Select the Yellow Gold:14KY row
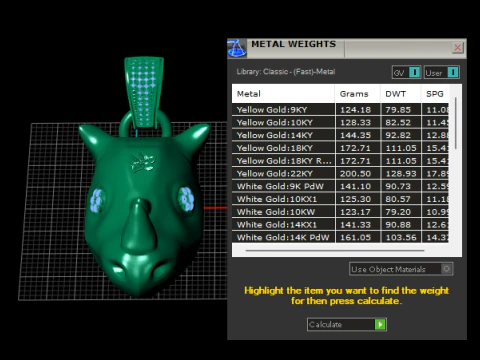 [x=340, y=135]
